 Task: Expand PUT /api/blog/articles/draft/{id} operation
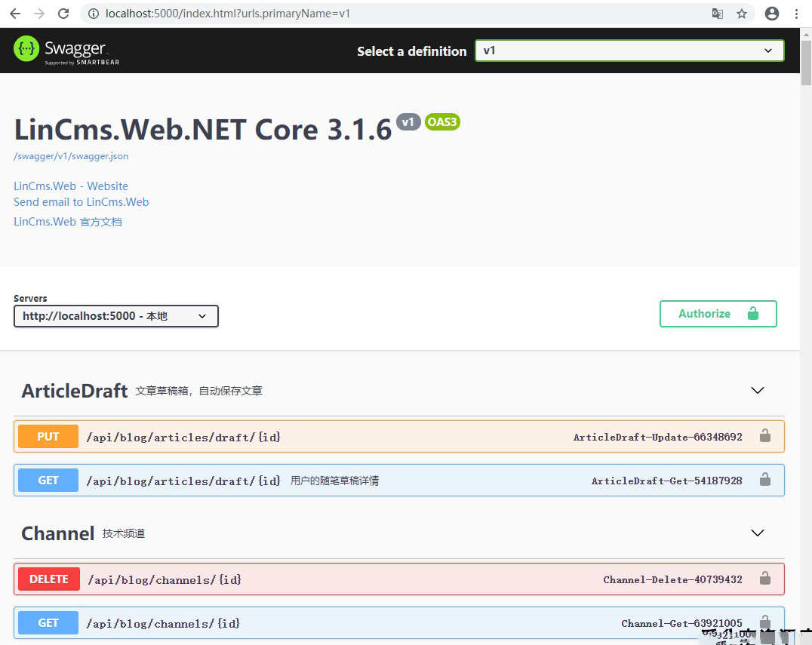tap(398, 436)
